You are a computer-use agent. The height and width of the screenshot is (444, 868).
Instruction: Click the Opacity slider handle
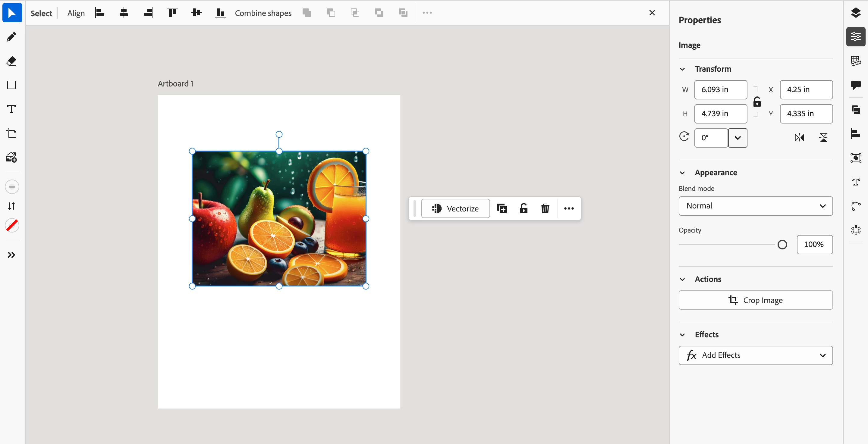pyautogui.click(x=782, y=245)
